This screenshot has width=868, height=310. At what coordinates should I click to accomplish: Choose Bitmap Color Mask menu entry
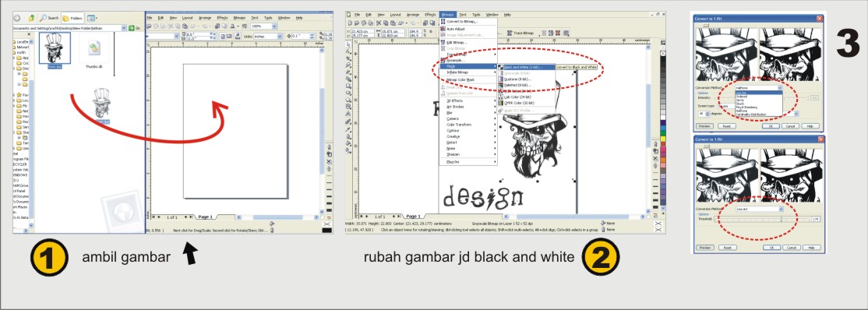click(468, 79)
